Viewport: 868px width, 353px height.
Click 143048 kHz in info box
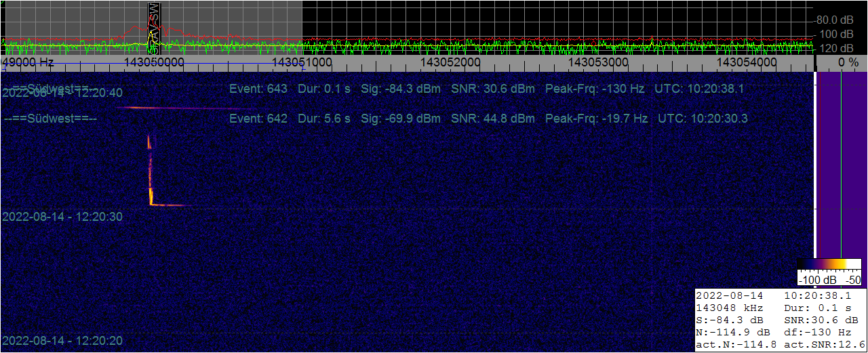coord(730,308)
